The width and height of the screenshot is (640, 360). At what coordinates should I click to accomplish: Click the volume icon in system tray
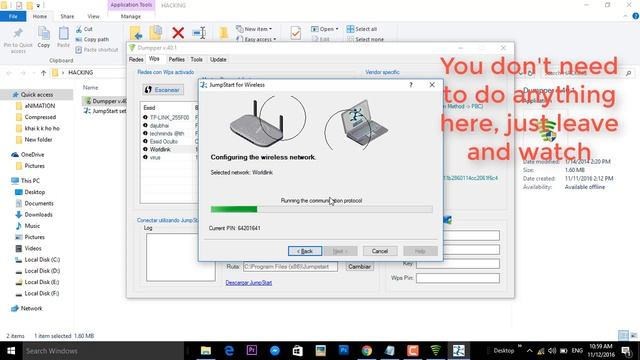point(552,351)
